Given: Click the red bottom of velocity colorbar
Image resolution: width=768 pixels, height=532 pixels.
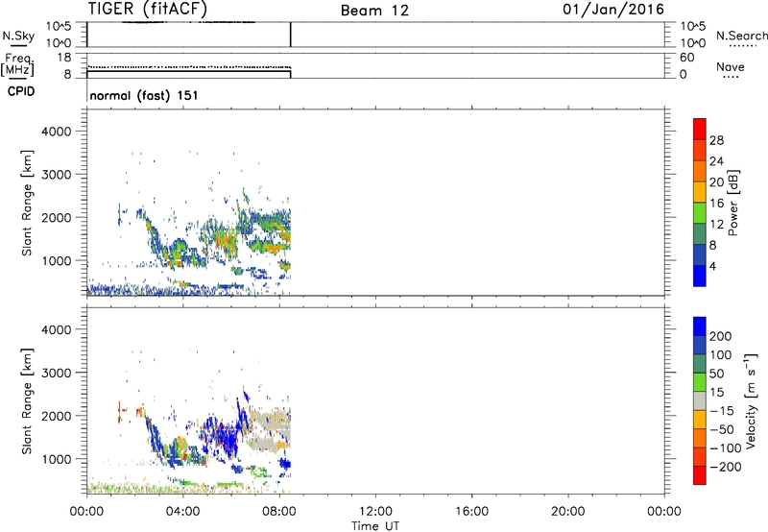Looking at the screenshot, I should coord(700,475).
